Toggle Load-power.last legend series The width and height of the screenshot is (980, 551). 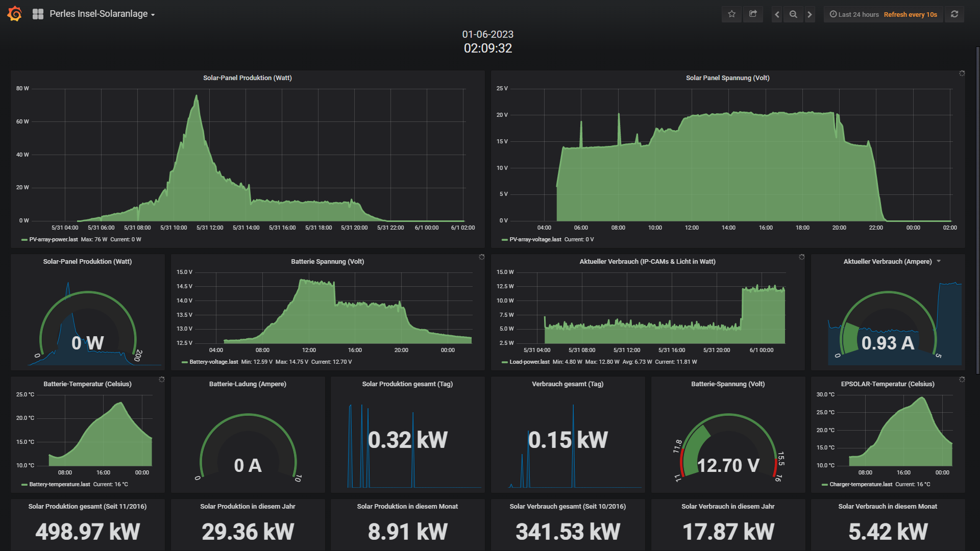tap(529, 362)
